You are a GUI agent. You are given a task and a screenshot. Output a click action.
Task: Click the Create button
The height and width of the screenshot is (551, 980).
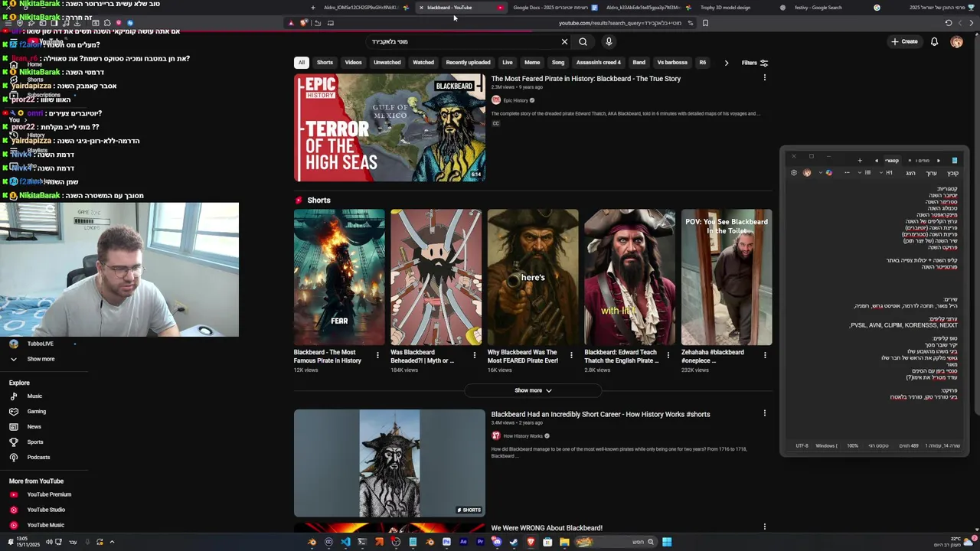(x=904, y=42)
